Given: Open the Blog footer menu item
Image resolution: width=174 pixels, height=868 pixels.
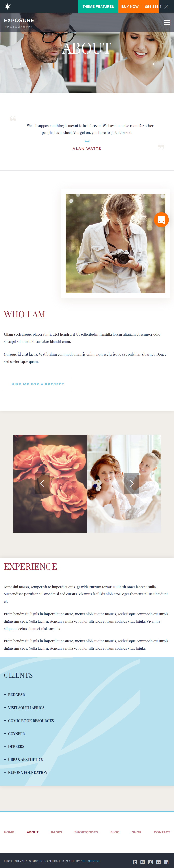Looking at the screenshot, I should pyautogui.click(x=115, y=832).
